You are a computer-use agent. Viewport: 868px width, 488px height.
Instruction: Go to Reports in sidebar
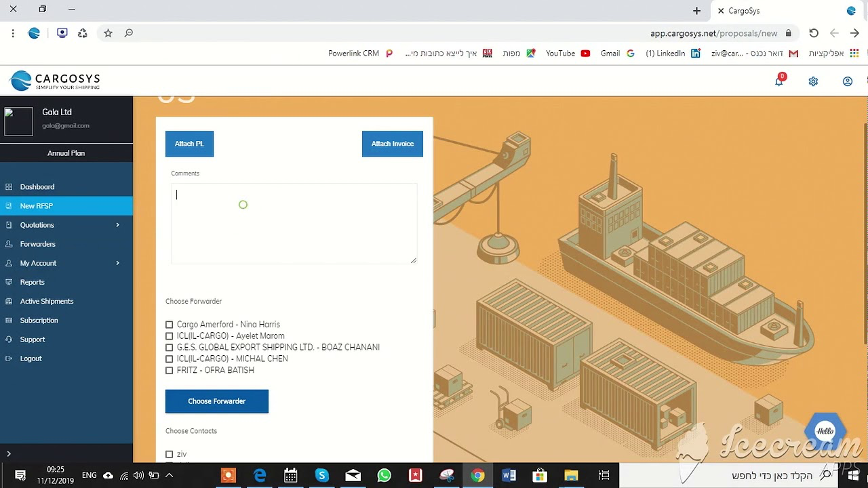33,282
